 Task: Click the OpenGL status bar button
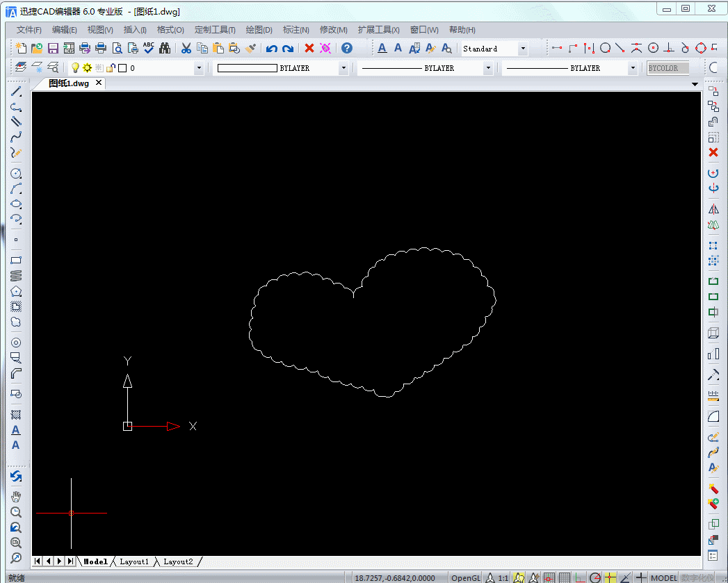(466, 578)
